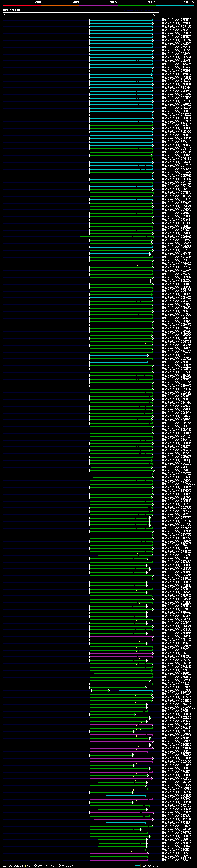Click the Large gaps legend text
The width and height of the screenshot is (197, 868).
click(38, 866)
